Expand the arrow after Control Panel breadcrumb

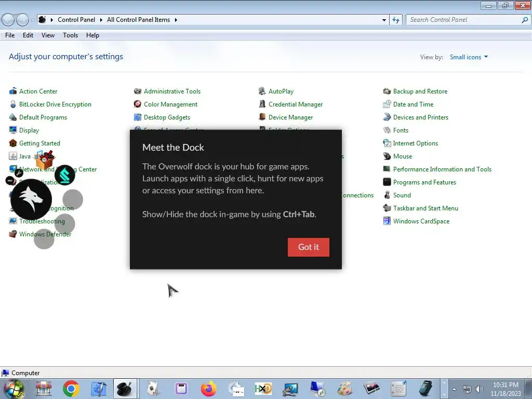101,20
